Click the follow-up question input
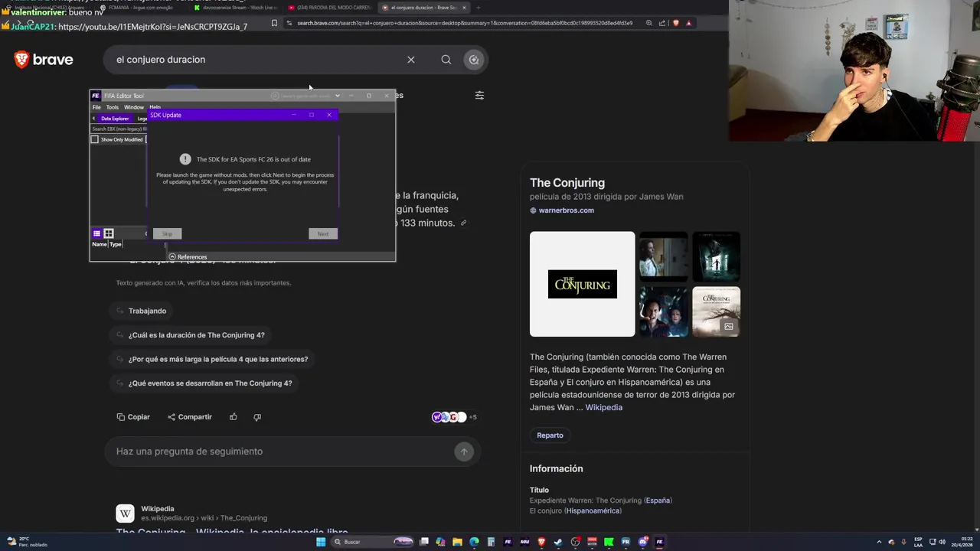980x551 pixels. click(x=279, y=452)
